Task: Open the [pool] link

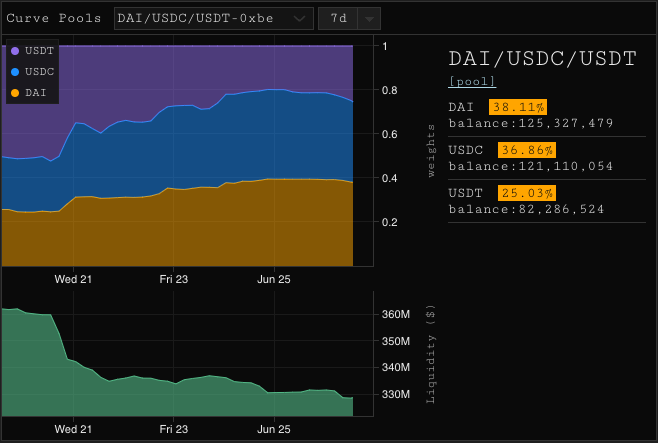Action: (x=472, y=81)
